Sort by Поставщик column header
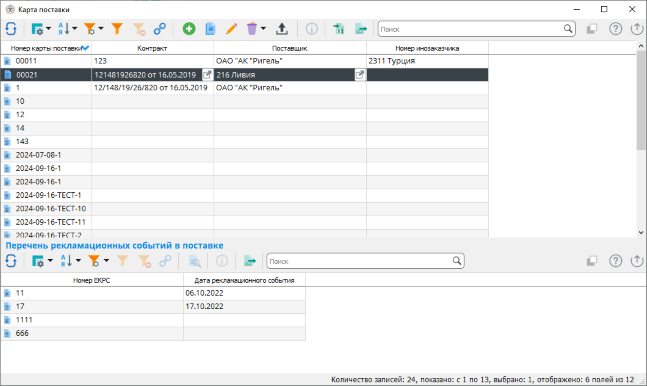This screenshot has width=647, height=386. tap(290, 48)
